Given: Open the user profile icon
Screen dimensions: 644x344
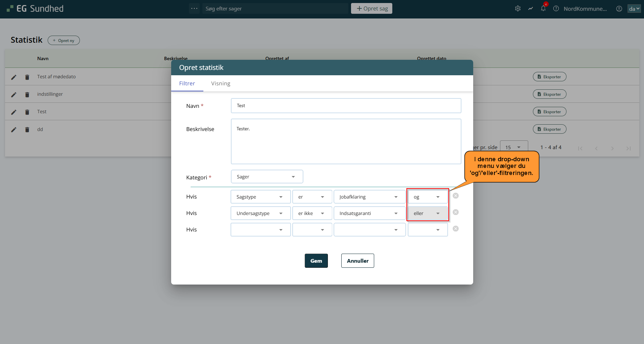Looking at the screenshot, I should coord(619,9).
